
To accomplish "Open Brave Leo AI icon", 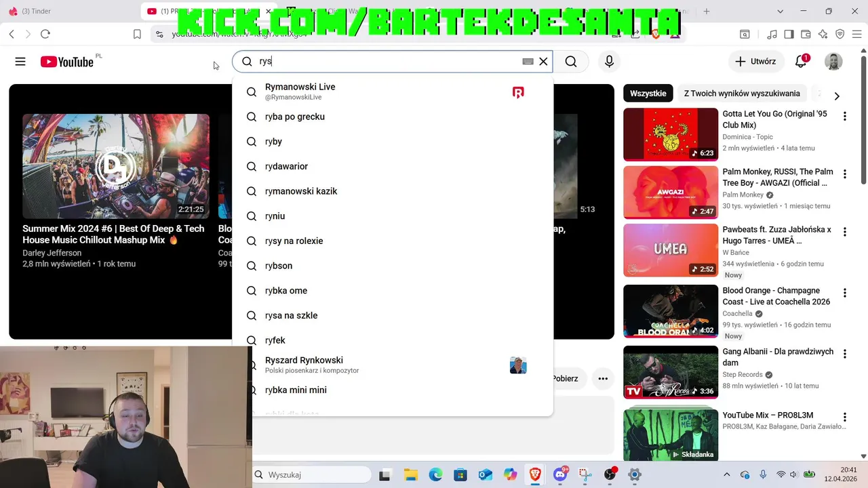I will (x=823, y=34).
